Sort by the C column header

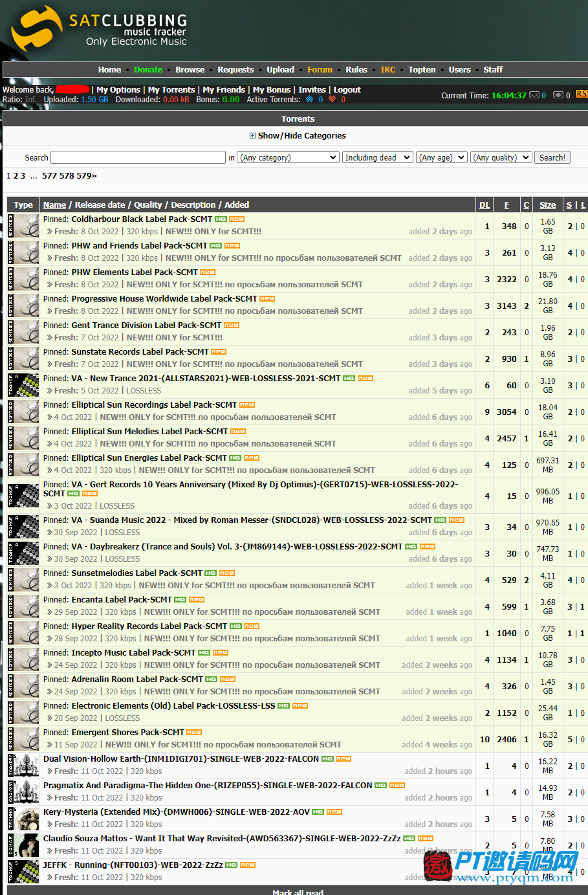(527, 205)
